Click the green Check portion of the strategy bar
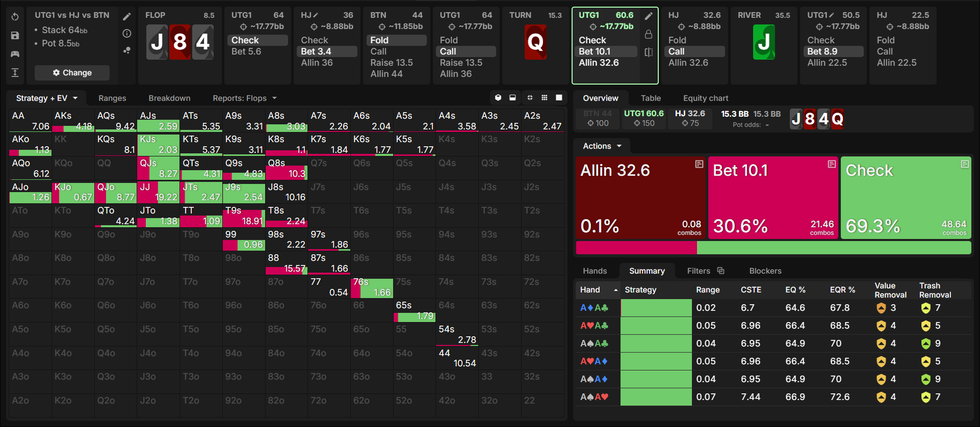The width and height of the screenshot is (980, 427). coord(834,248)
